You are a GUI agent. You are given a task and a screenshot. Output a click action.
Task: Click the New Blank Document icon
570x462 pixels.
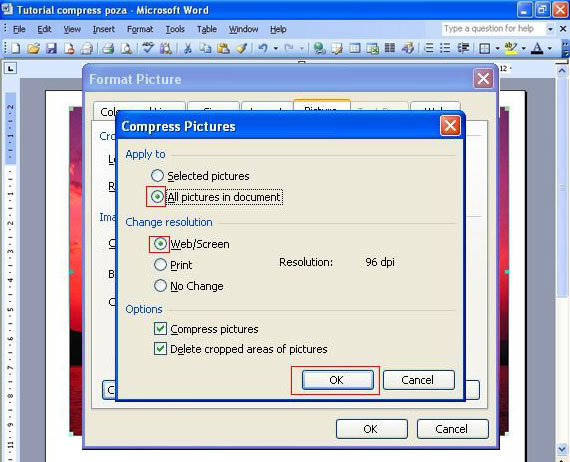(x=16, y=48)
